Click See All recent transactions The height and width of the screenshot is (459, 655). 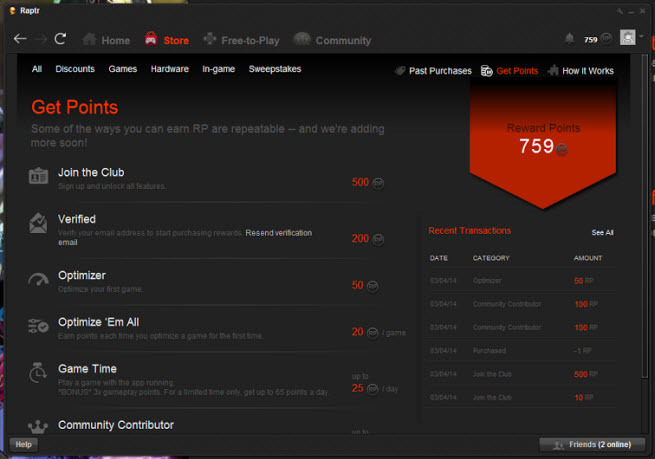coord(602,233)
